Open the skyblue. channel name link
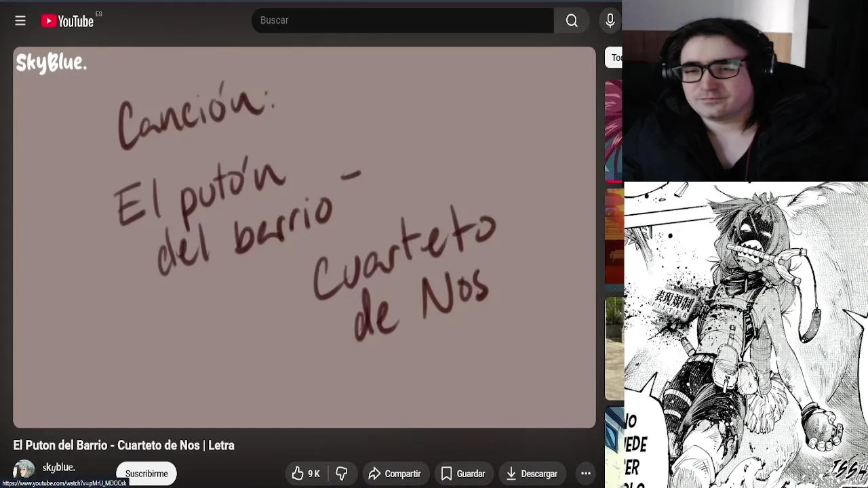The height and width of the screenshot is (488, 868). tap(59, 468)
